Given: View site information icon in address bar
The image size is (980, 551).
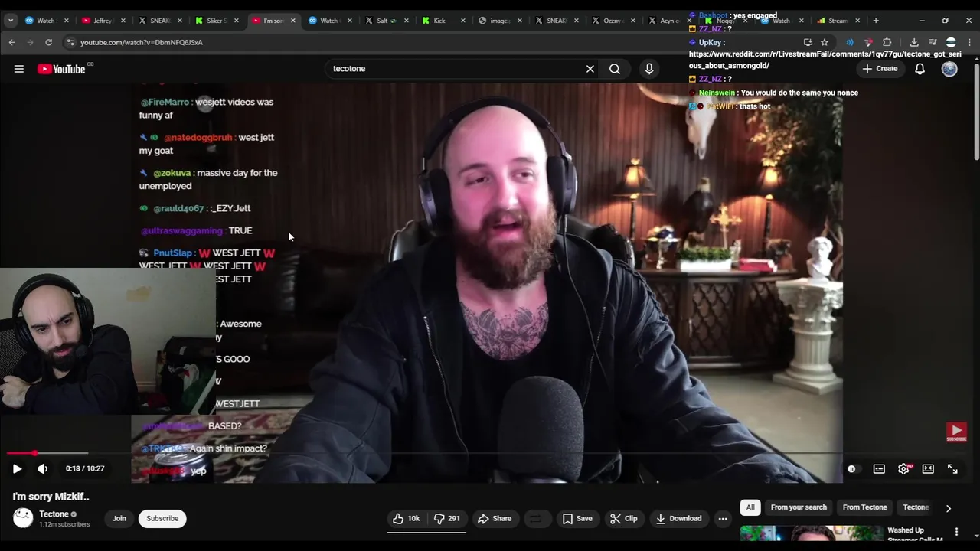Looking at the screenshot, I should (70, 42).
